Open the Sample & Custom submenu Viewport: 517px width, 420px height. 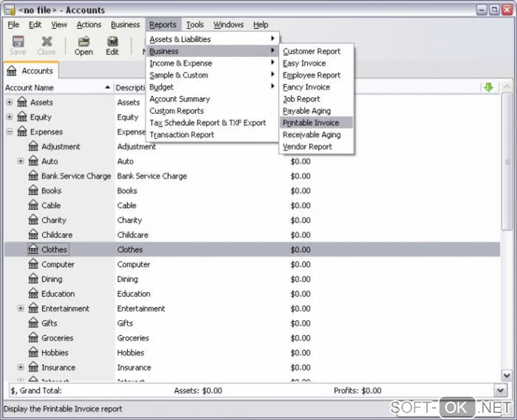(212, 75)
